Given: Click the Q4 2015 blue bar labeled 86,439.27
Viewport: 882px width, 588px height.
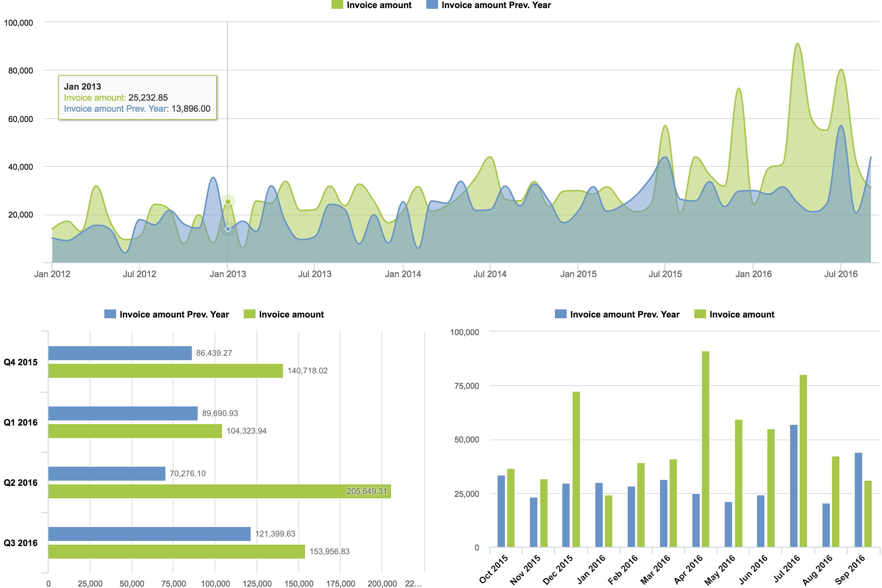Looking at the screenshot, I should [120, 353].
